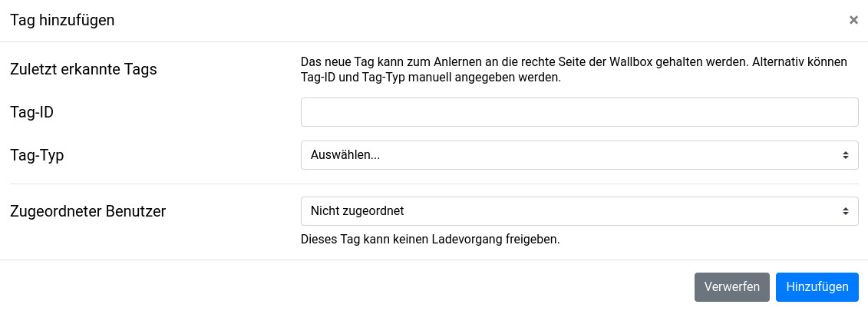868x311 pixels.
Task: Click the Zugeordneter Benutzer label
Action: coord(88,210)
